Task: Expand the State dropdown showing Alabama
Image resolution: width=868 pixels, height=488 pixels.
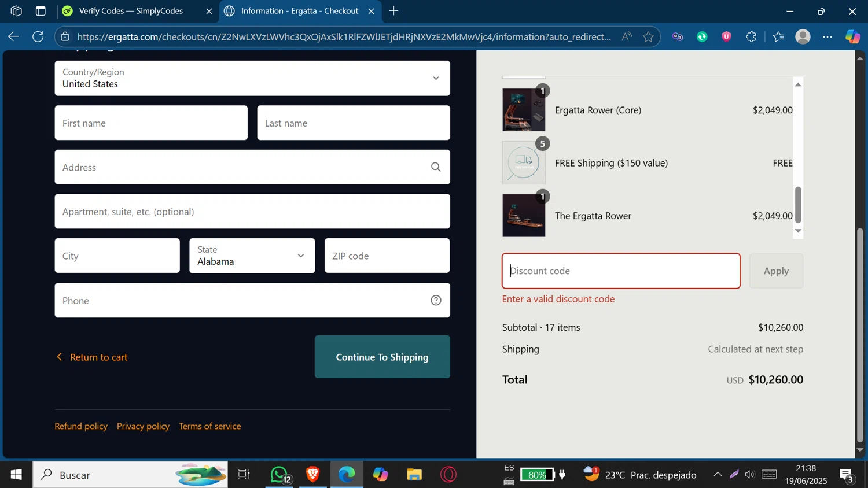Action: tap(252, 256)
